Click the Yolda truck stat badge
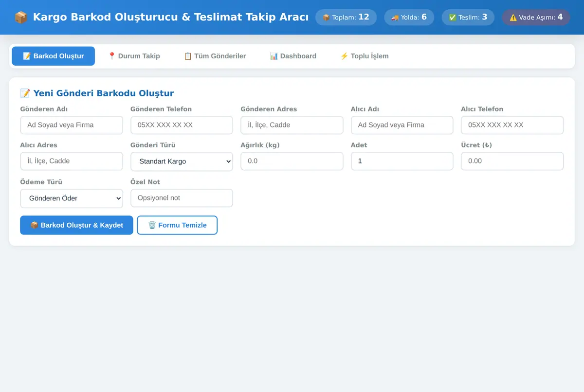The width and height of the screenshot is (584, 392). [409, 17]
